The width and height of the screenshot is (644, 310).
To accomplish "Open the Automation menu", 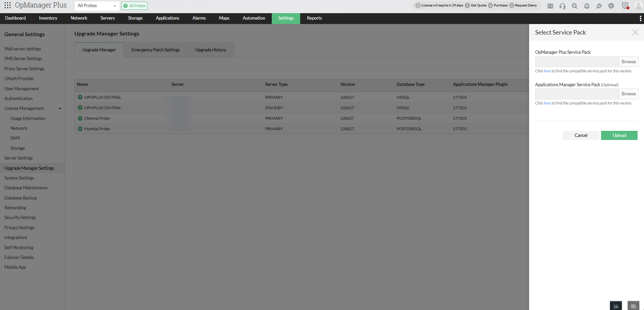I will 254,18.
